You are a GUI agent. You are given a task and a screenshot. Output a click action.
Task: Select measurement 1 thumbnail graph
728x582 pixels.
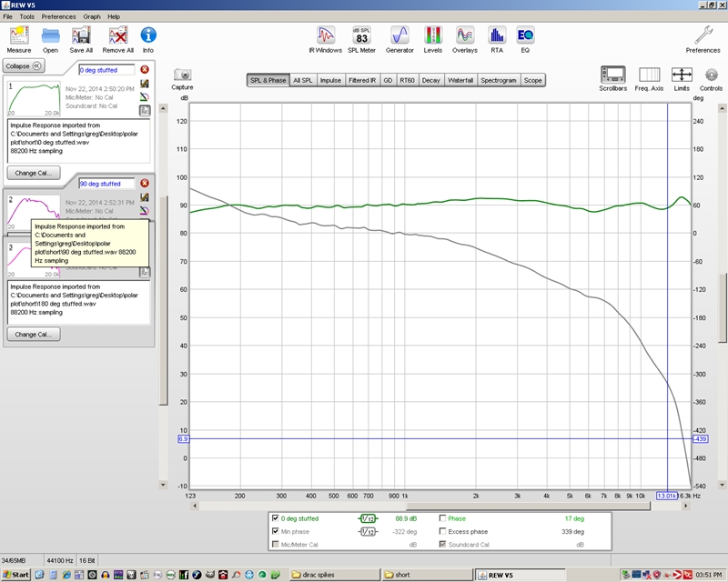(34, 99)
